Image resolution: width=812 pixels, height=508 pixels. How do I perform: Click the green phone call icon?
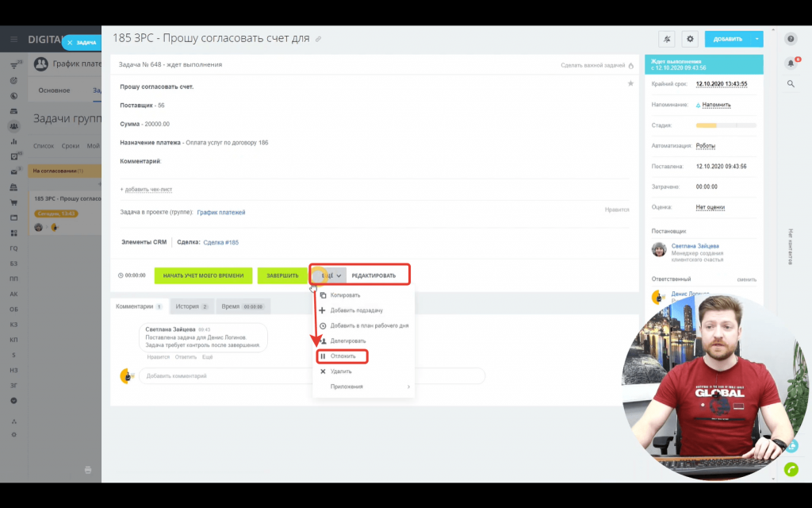point(791,469)
